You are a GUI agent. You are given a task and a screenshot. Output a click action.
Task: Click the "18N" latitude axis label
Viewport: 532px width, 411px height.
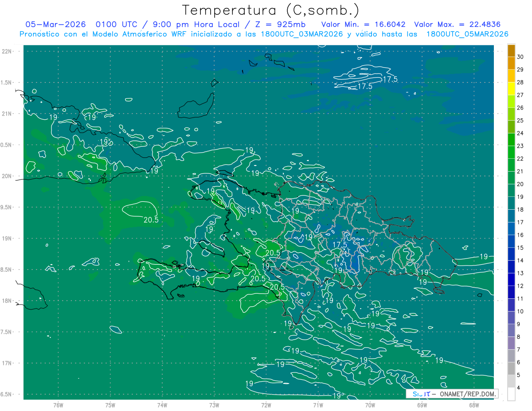[x=7, y=301]
